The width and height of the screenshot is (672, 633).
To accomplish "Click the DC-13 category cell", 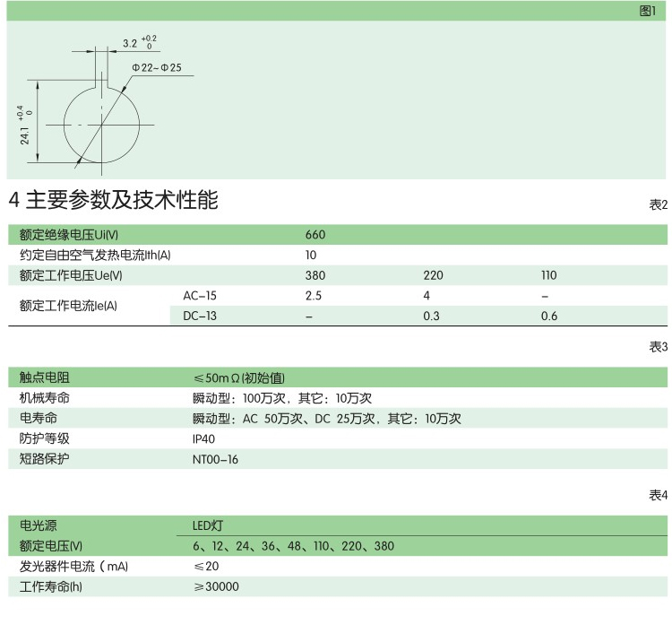I will [199, 316].
